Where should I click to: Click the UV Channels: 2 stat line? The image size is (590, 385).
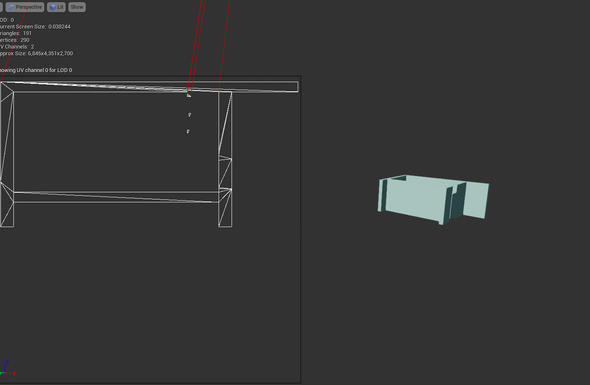(x=17, y=47)
